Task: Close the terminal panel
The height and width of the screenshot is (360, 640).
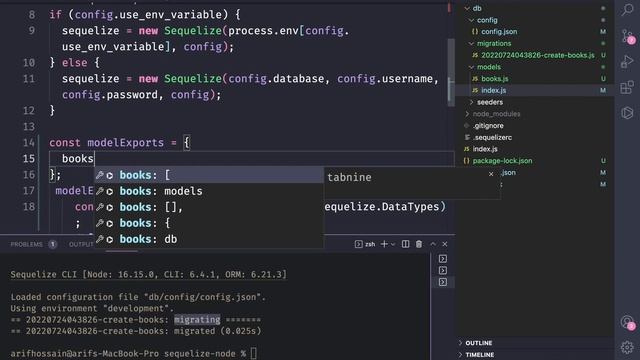Action: tap(445, 244)
